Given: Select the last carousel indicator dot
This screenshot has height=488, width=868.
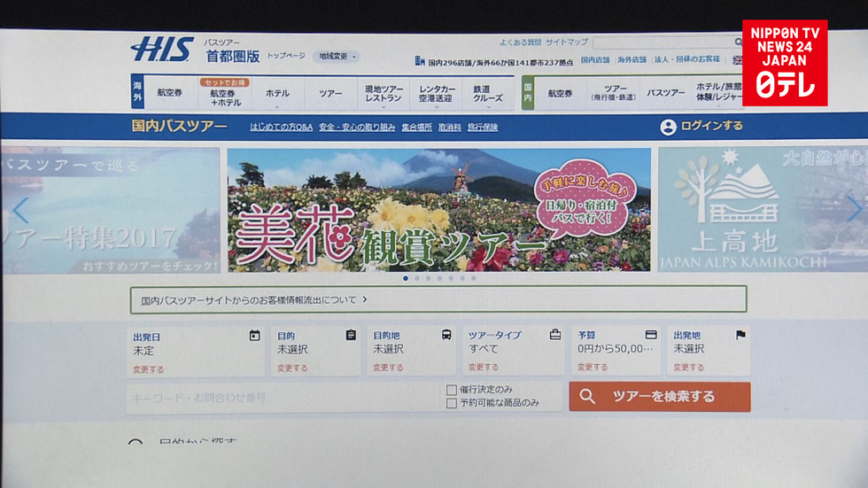Looking at the screenshot, I should pos(473,278).
